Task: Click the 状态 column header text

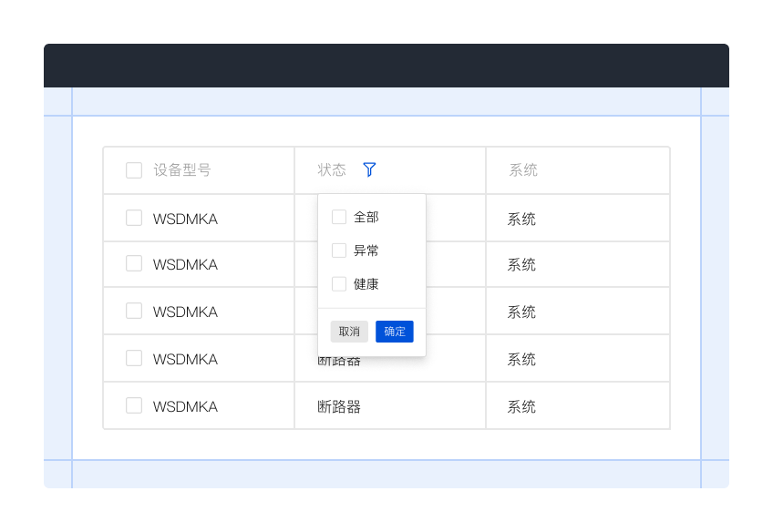Action: pos(332,169)
